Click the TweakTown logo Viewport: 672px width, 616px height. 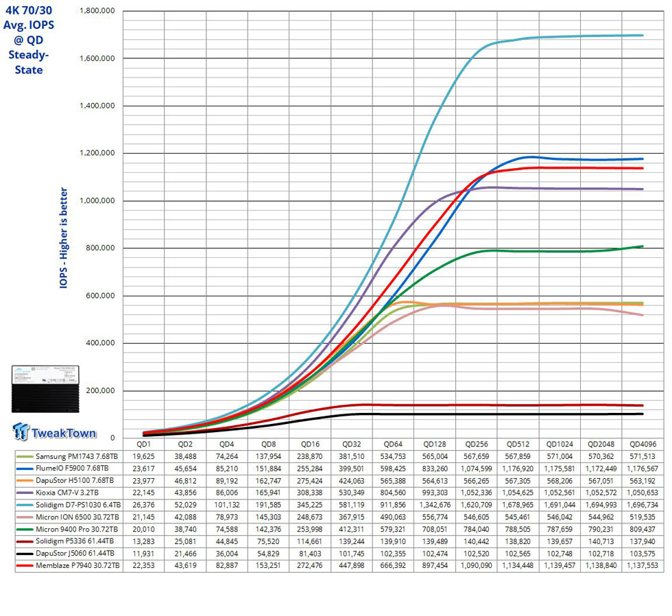[x=54, y=431]
